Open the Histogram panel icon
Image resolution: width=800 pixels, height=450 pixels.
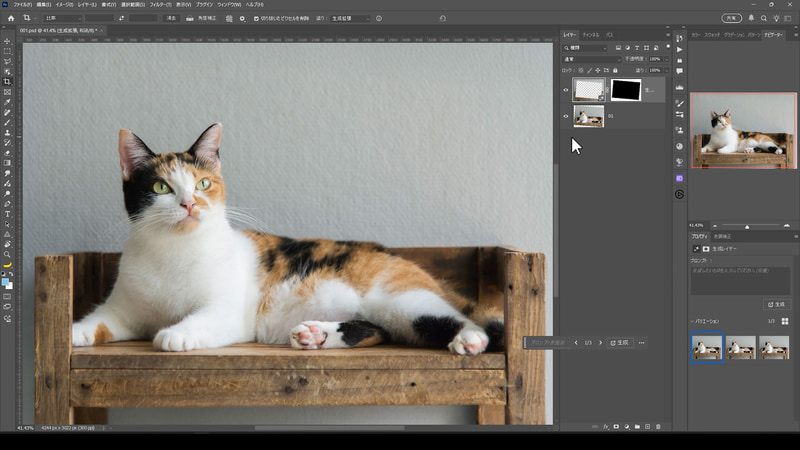click(x=680, y=88)
